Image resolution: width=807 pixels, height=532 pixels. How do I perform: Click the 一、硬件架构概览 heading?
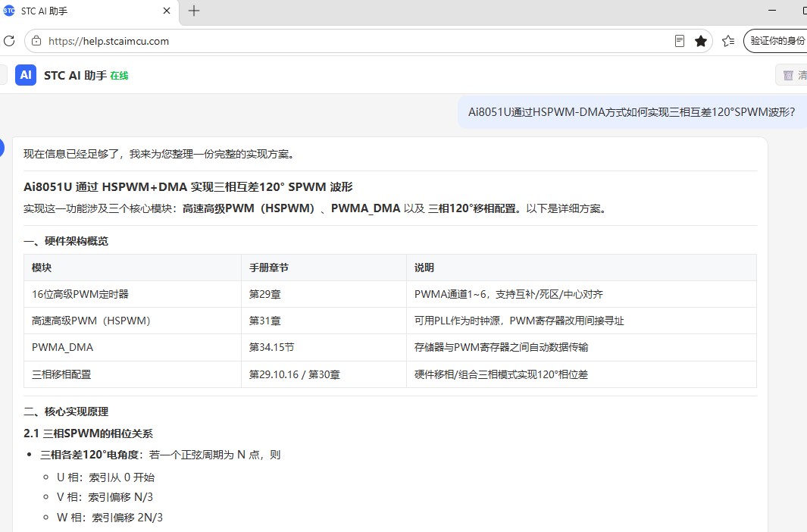[66, 241]
